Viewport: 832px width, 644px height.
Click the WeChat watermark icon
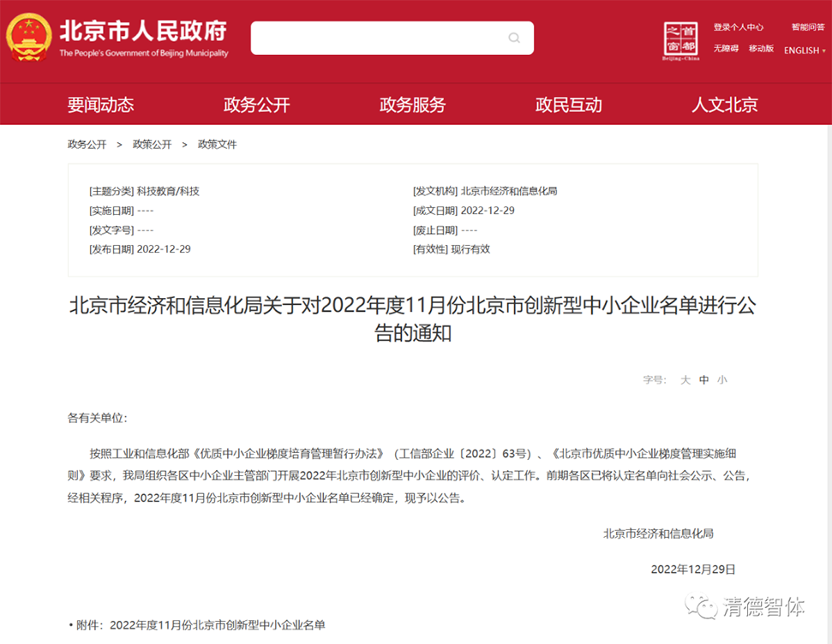[x=700, y=605]
